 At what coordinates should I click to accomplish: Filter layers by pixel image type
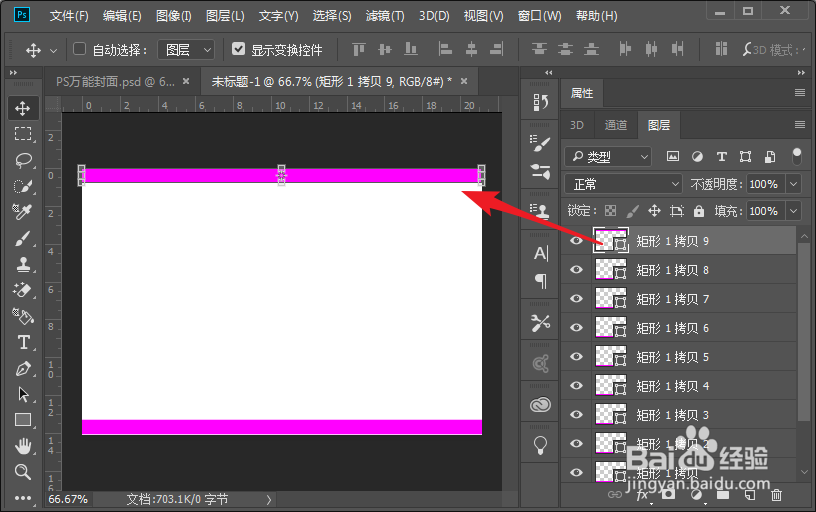(x=673, y=156)
